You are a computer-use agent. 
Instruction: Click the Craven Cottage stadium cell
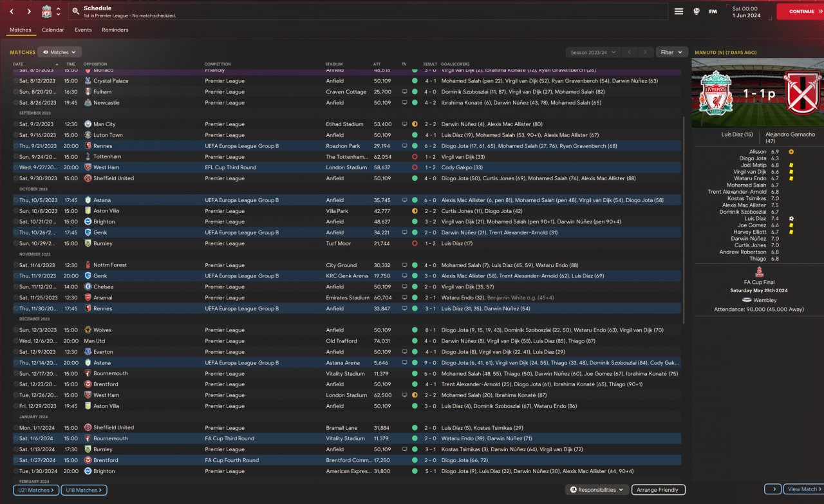tap(346, 92)
